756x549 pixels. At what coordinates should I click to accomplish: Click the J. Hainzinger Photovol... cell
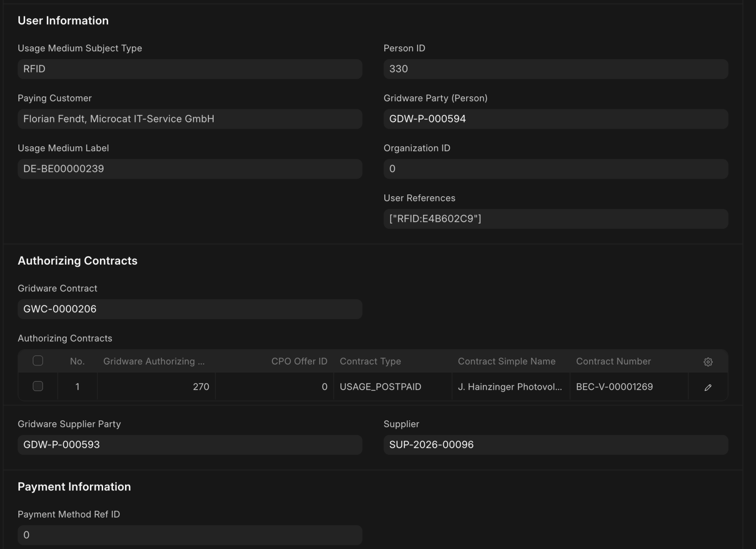pos(511,387)
